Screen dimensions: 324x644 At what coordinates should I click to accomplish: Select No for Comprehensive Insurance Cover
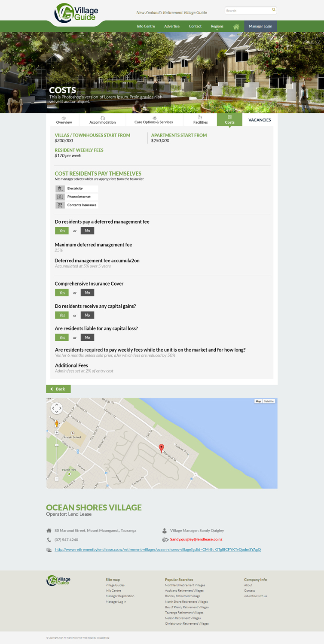(87, 292)
